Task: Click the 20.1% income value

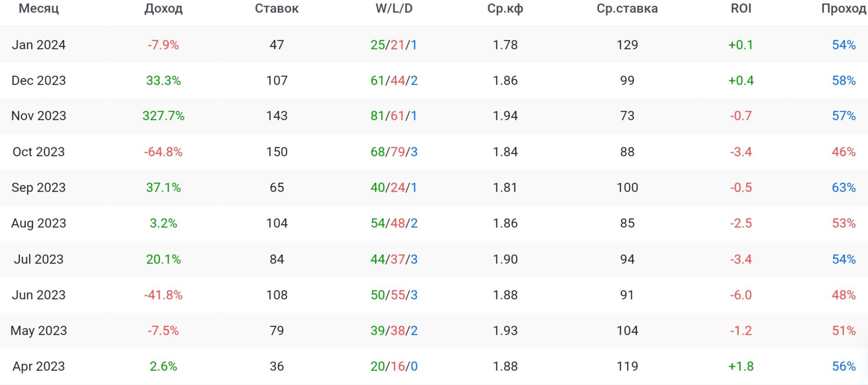Action: coord(163,259)
